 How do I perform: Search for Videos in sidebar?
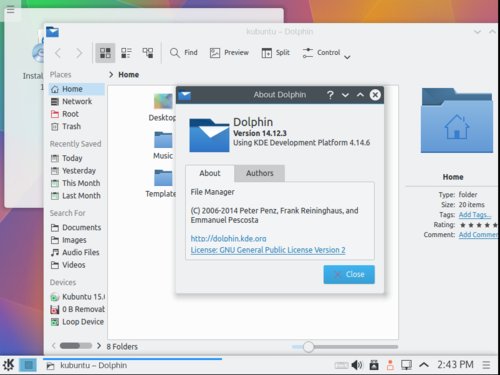pos(77,265)
